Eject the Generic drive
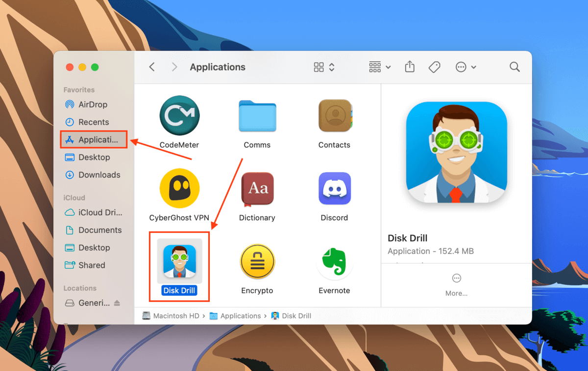Screen dimensions: 588x371 pyautogui.click(x=117, y=303)
